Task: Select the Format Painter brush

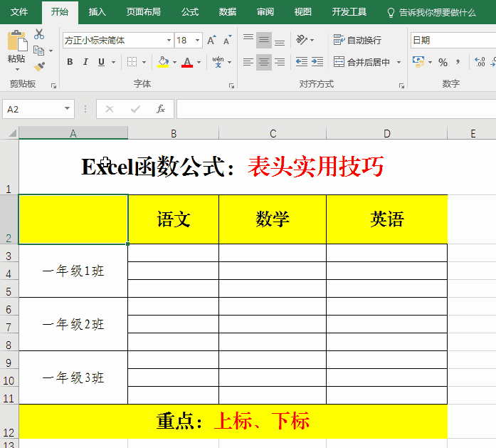Action: coord(39,66)
